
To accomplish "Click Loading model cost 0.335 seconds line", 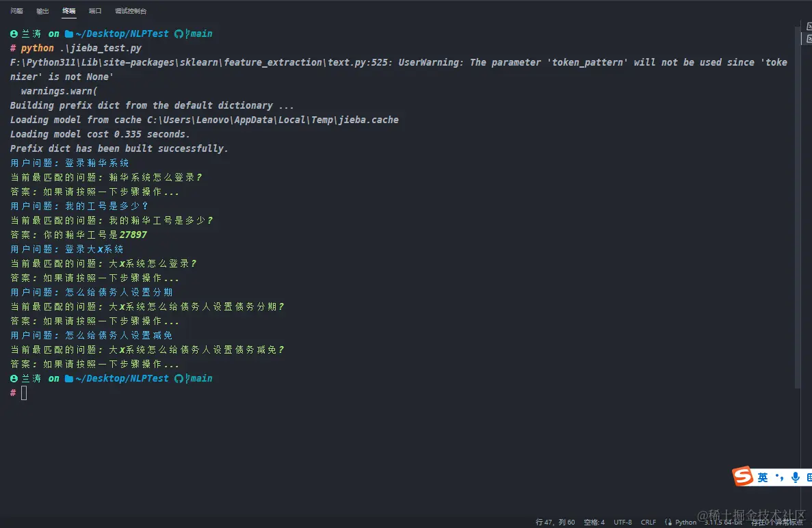I will 100,134.
